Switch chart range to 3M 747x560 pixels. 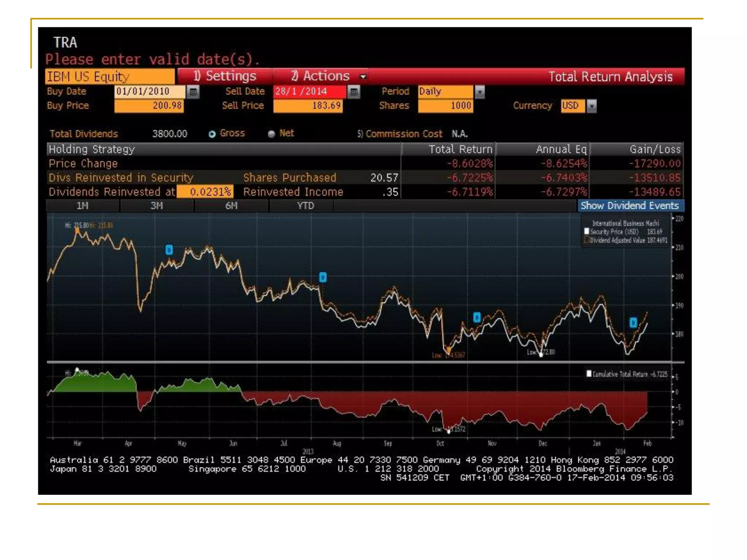pyautogui.click(x=157, y=206)
